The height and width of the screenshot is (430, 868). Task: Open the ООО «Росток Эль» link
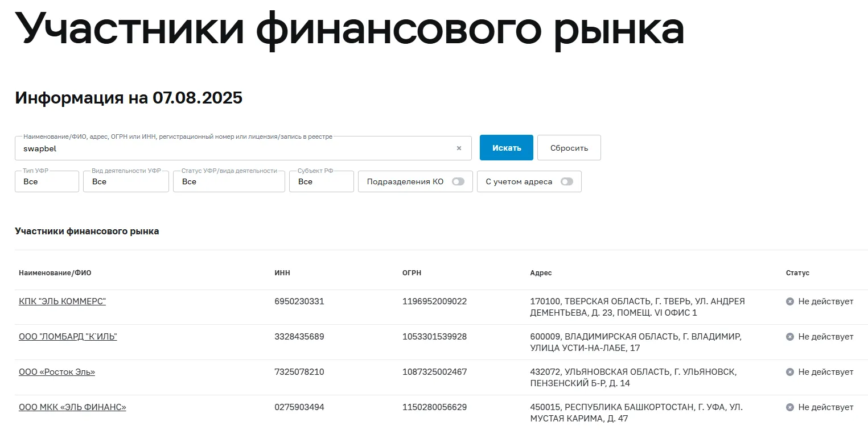point(57,372)
